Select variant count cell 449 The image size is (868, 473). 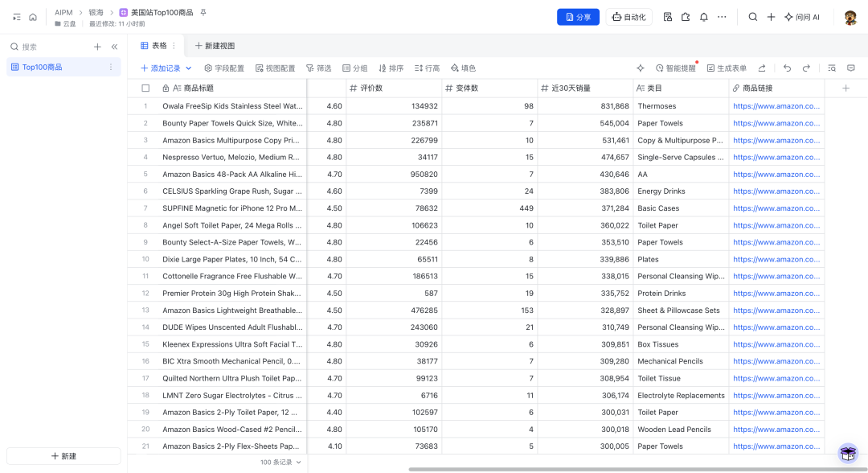click(489, 208)
